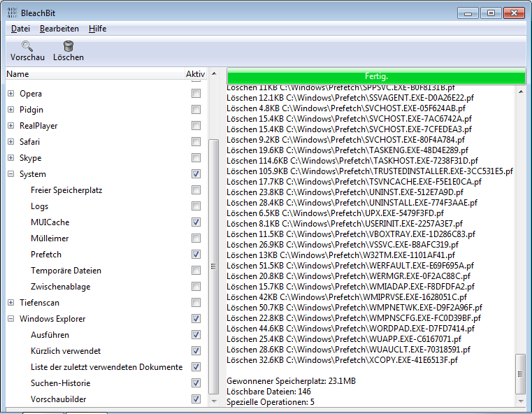
Task: Collapse the System tree node
Action: [x=10, y=174]
